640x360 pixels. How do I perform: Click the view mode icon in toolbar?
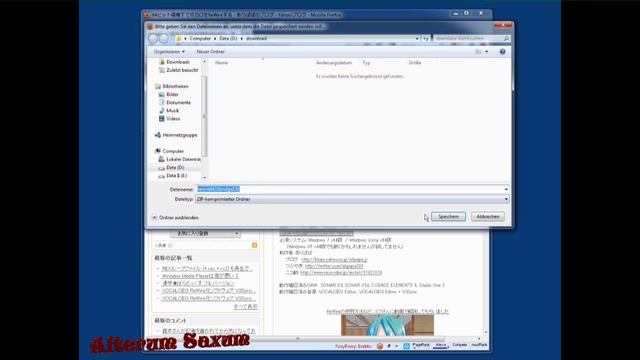478,52
